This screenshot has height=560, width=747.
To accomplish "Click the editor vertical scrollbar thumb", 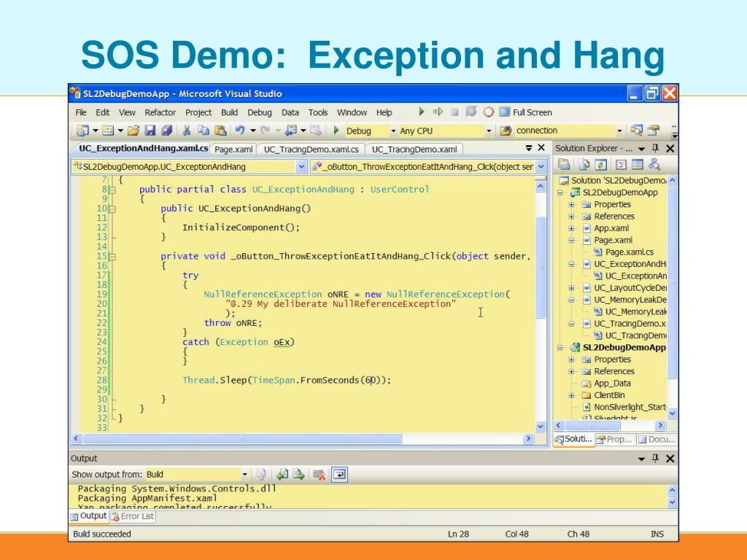I will (x=541, y=267).
